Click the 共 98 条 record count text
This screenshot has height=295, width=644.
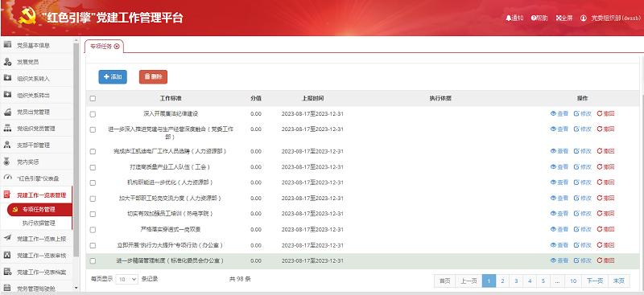click(240, 279)
